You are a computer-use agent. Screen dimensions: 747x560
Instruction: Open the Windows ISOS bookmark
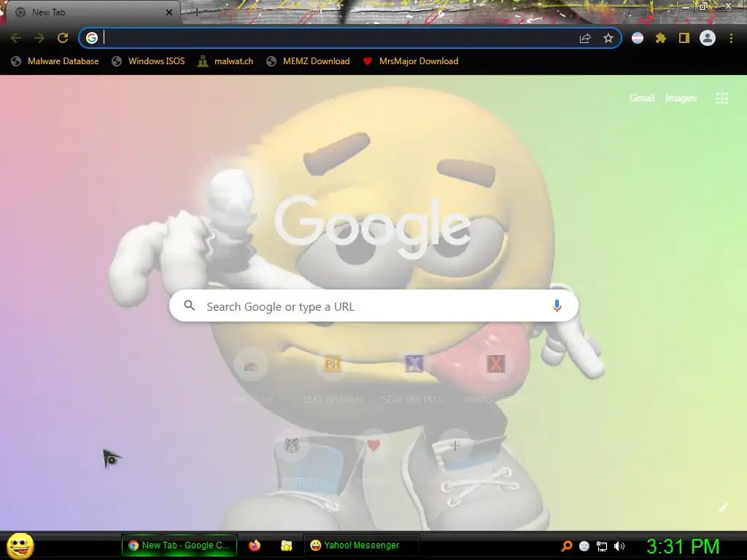click(148, 61)
